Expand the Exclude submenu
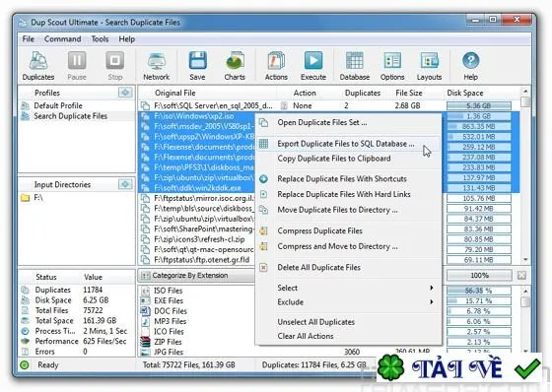 349,302
